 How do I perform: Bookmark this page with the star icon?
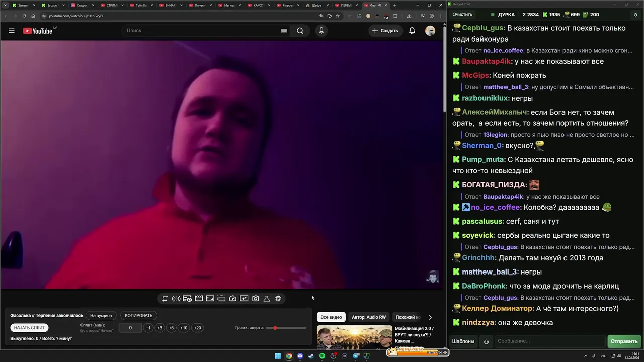[338, 16]
